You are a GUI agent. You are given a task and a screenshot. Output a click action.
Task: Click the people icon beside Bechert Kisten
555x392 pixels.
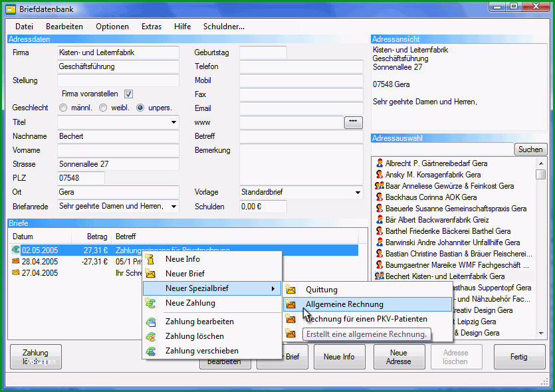coord(380,276)
